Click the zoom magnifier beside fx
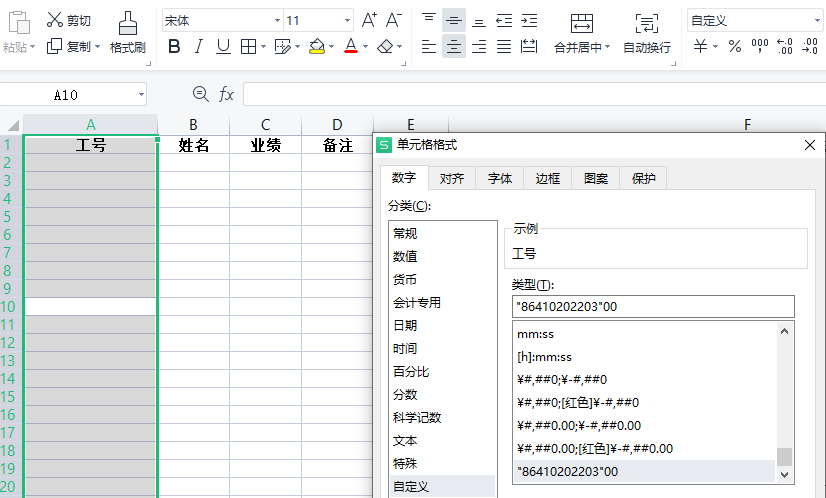 coord(201,94)
